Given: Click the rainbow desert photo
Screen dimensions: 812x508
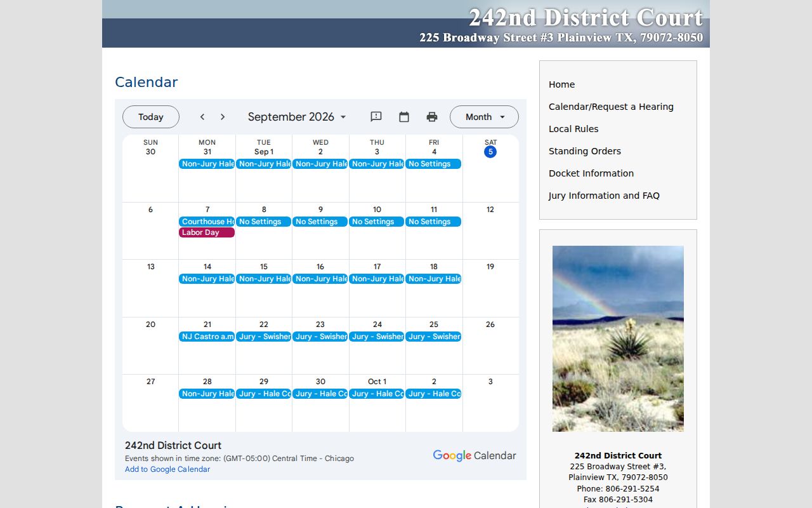Looking at the screenshot, I should pyautogui.click(x=618, y=338).
